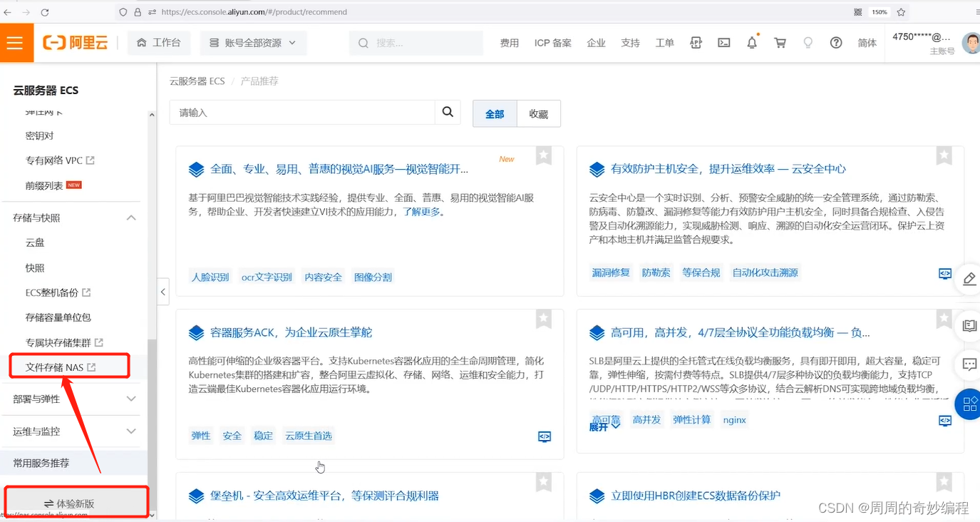Click the browser QR code icon
The width and height of the screenshot is (980, 522).
858,12
